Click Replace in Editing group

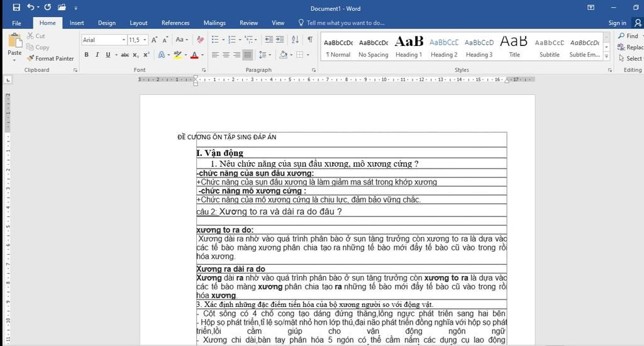(x=631, y=47)
